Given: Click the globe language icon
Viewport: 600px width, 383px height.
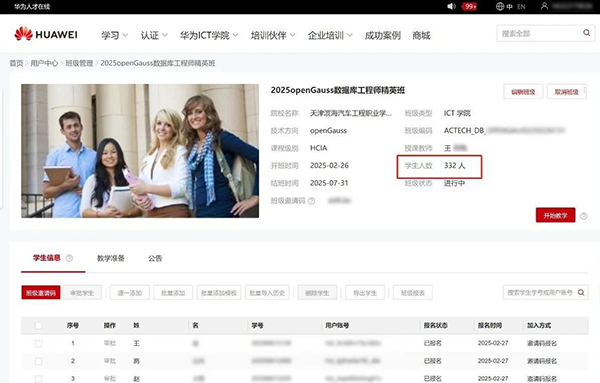Looking at the screenshot, I should [x=500, y=7].
